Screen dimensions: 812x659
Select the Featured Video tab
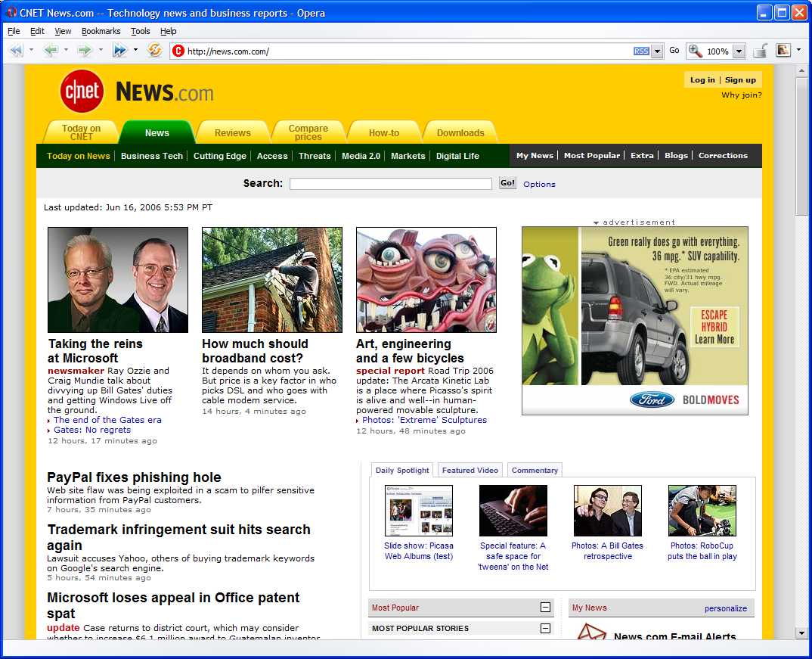(470, 470)
